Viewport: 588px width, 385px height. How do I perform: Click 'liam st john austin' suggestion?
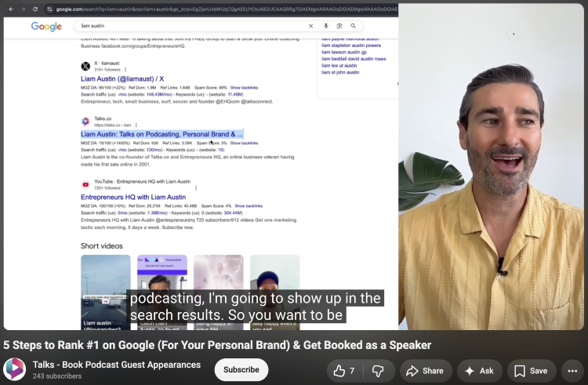pyautogui.click(x=340, y=72)
